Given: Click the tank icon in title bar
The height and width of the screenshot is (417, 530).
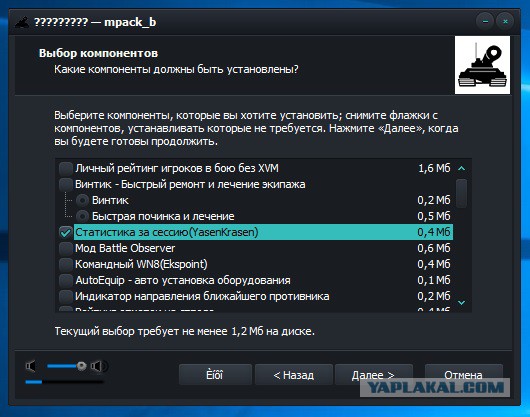Looking at the screenshot, I should [22, 22].
